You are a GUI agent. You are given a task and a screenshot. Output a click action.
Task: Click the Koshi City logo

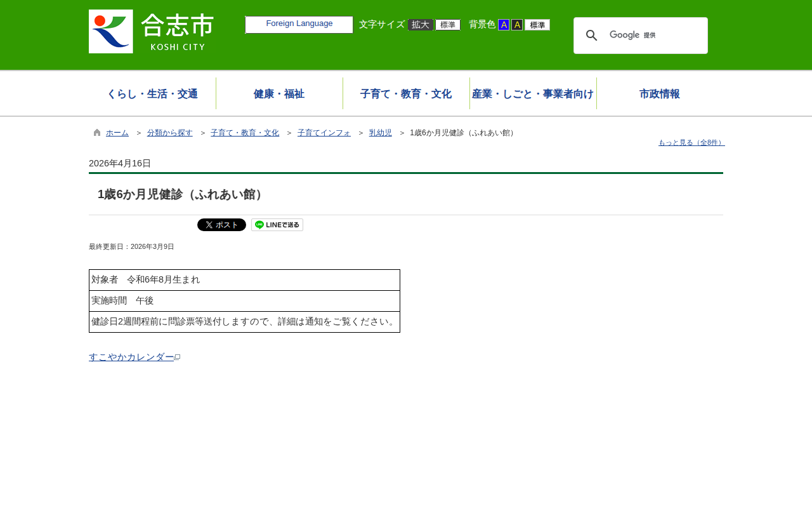point(151,31)
